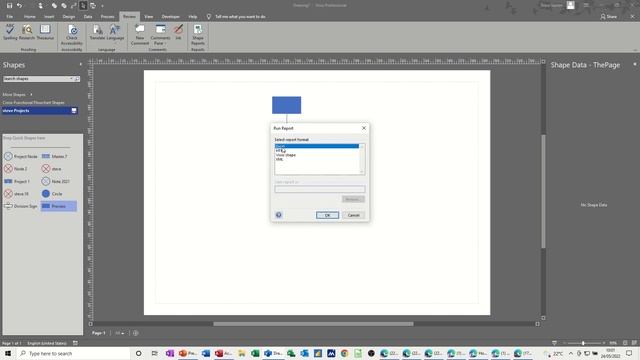Collapse the Shapes pane with its arrow
This screenshot has width=640, height=360.
(x=80, y=64)
